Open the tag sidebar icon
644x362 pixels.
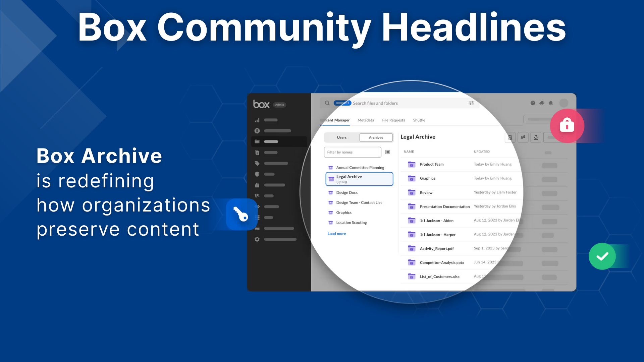click(x=257, y=163)
